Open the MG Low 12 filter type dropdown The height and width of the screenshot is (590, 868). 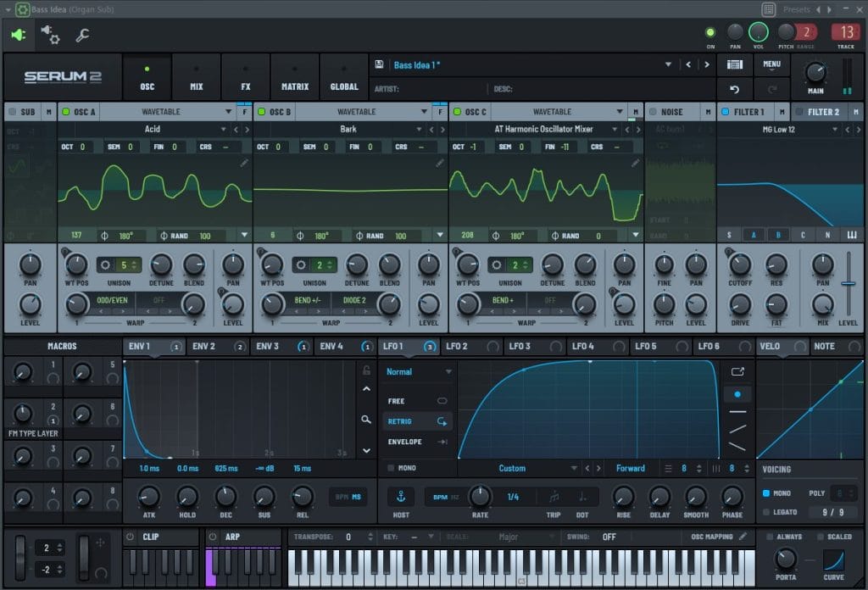[835, 130]
